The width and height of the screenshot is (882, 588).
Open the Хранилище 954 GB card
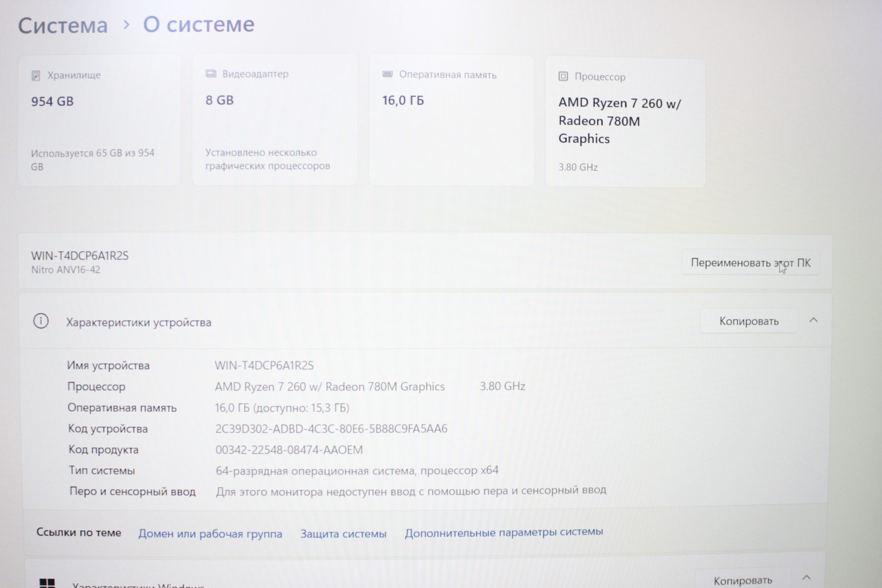[x=99, y=120]
